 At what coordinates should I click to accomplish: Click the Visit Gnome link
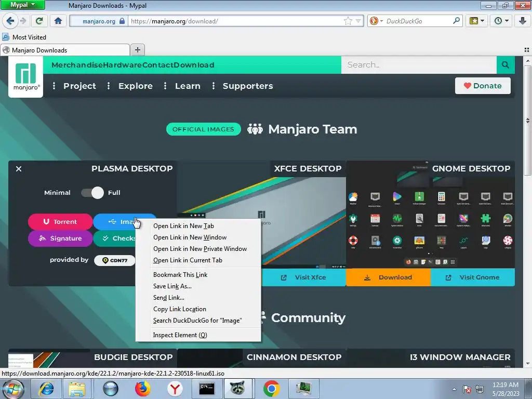pos(473,277)
